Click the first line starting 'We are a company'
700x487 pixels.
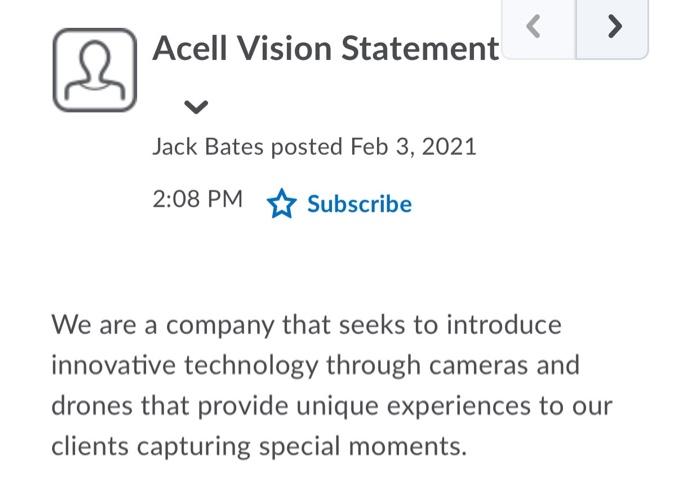tap(306, 325)
